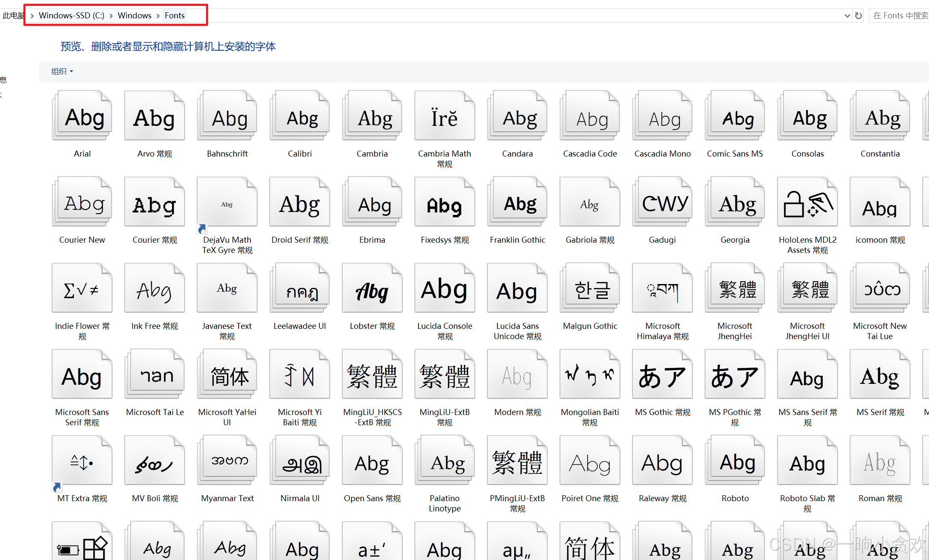The image size is (929, 560).
Task: Select the Courier New font icon
Action: 82,201
